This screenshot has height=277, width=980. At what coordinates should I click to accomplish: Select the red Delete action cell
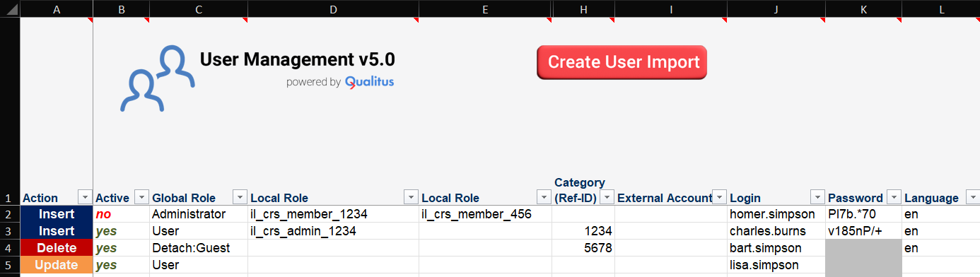57,248
